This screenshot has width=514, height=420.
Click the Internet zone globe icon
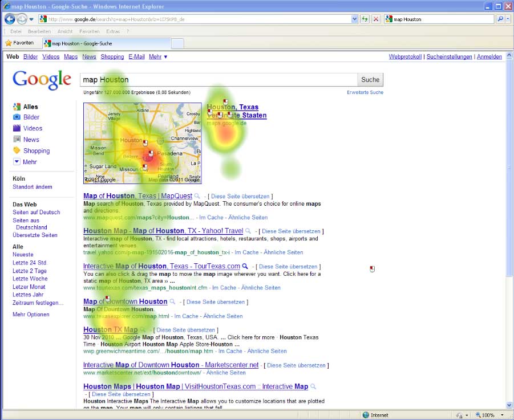[366, 415]
